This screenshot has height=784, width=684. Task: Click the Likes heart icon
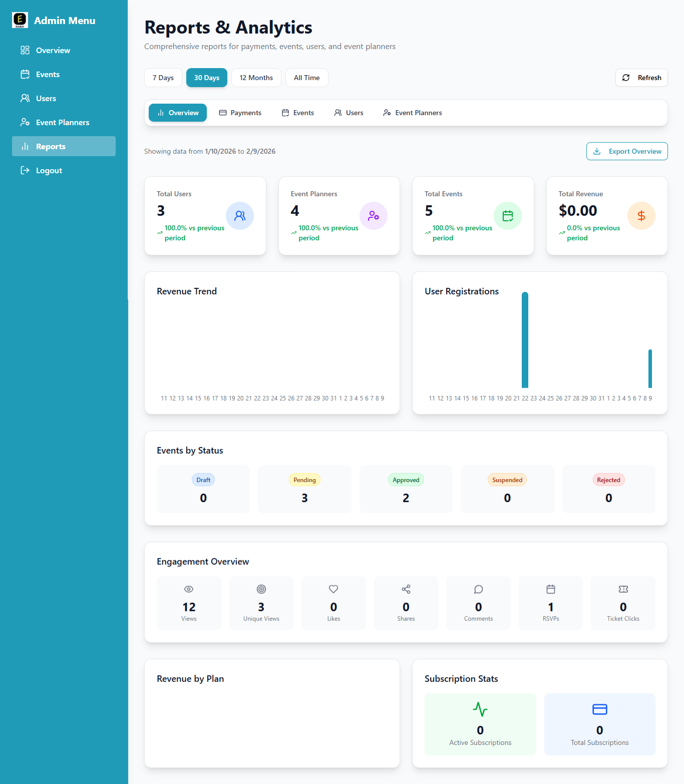(x=333, y=589)
